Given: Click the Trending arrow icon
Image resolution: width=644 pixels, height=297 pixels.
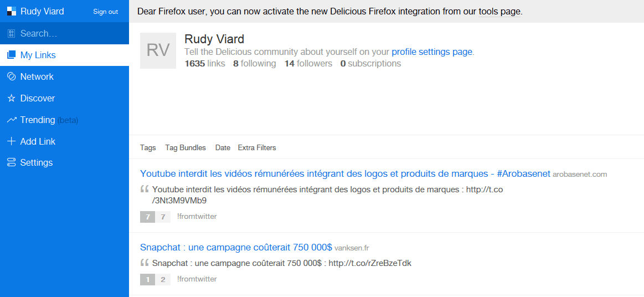Looking at the screenshot, I should point(12,120).
